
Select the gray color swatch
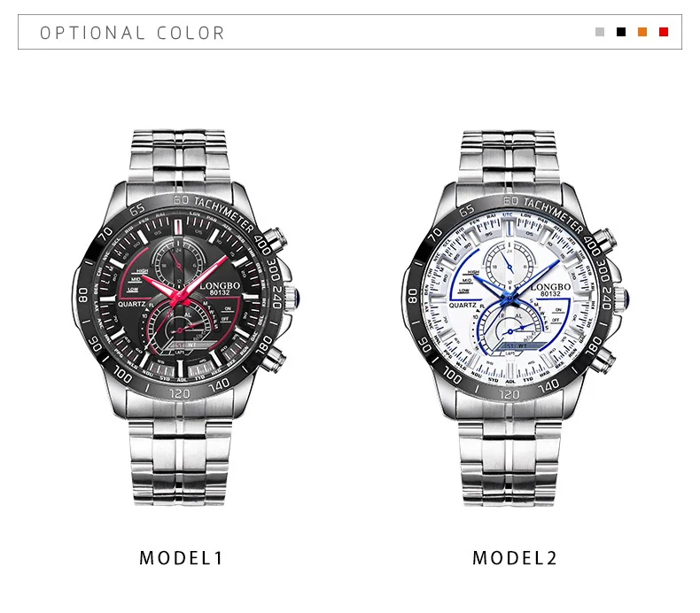[x=600, y=32]
